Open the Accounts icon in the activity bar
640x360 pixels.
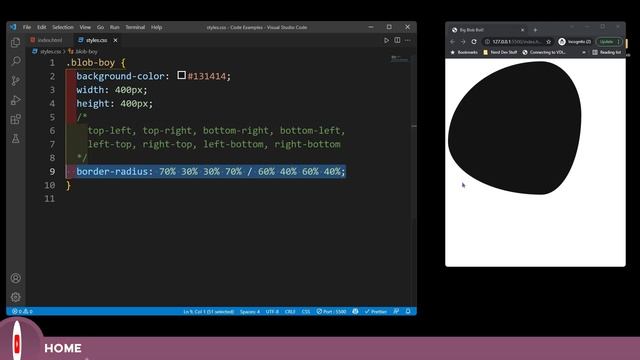(x=16, y=278)
